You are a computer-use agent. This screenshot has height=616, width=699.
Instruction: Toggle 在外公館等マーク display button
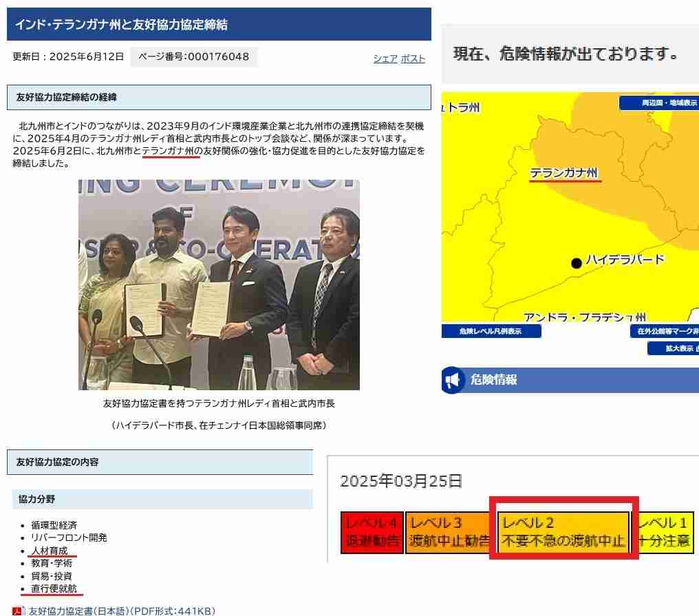click(664, 331)
